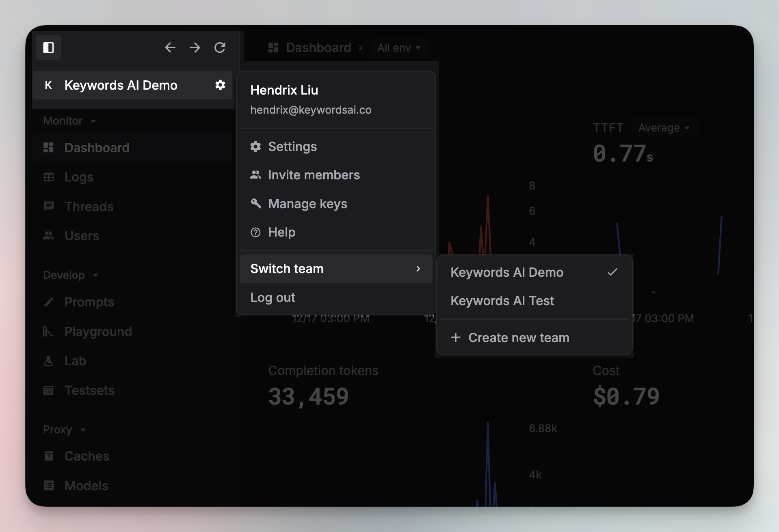Screen dimensions: 779x532
Task: Click the Dashboard breadcrumb grid icon
Action: click(x=273, y=47)
